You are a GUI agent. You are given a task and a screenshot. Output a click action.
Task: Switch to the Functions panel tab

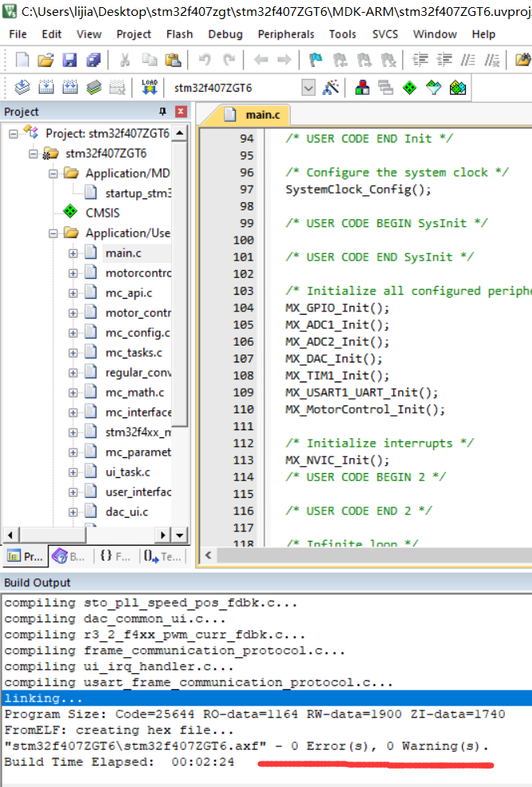115,556
